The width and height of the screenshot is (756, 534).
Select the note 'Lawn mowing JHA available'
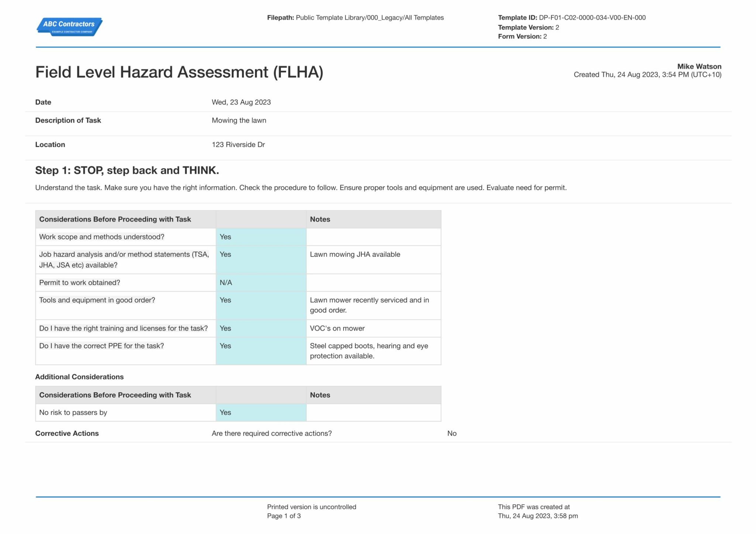355,254
